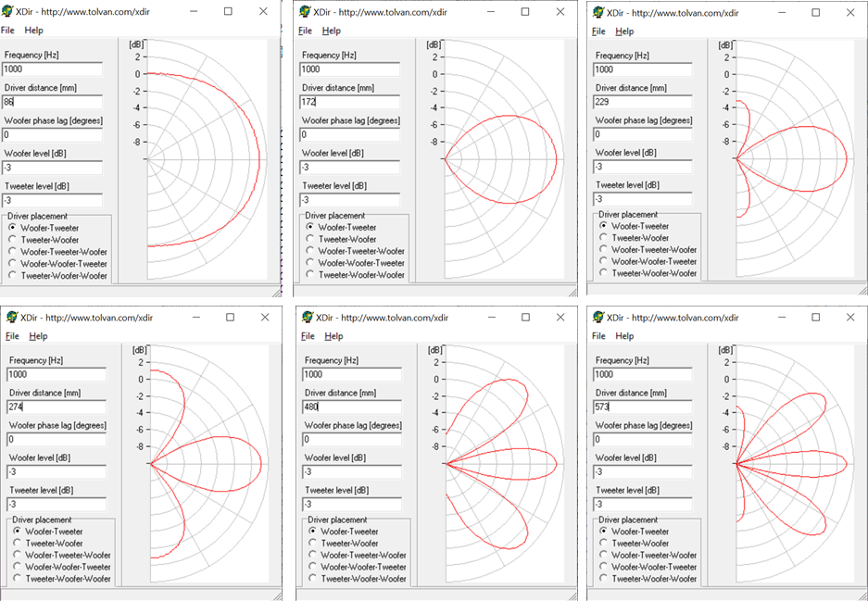Open Help menu in the 86 mm window
The width and height of the screenshot is (868, 601).
(33, 31)
